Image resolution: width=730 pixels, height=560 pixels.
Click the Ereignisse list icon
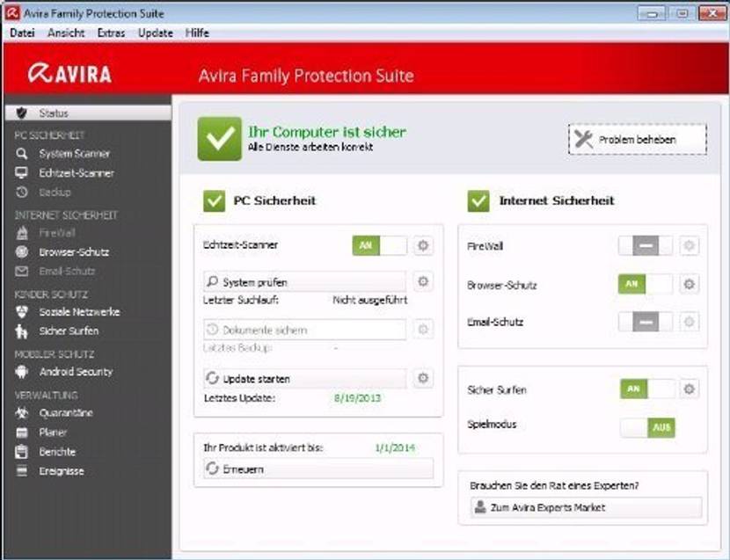pos(21,471)
